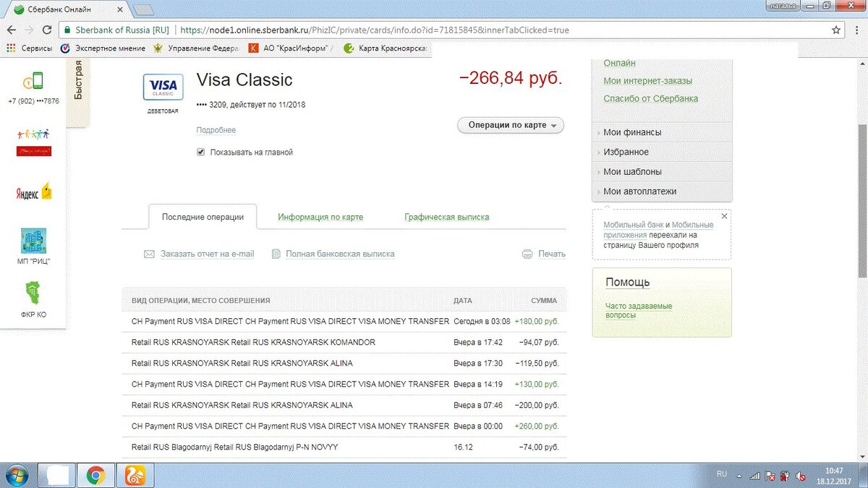
Task: Open the Яндекс wallet shortcut icon
Action: tap(34, 192)
